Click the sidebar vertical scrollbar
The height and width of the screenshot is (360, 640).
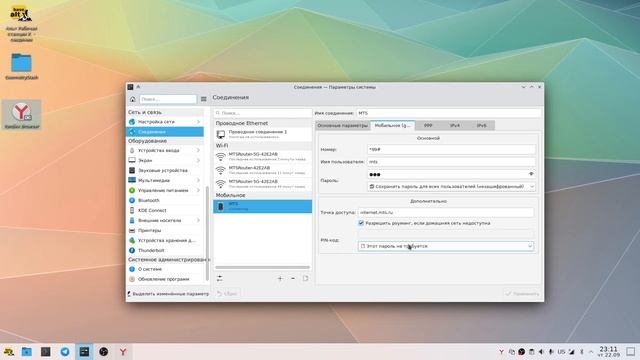tap(207, 233)
